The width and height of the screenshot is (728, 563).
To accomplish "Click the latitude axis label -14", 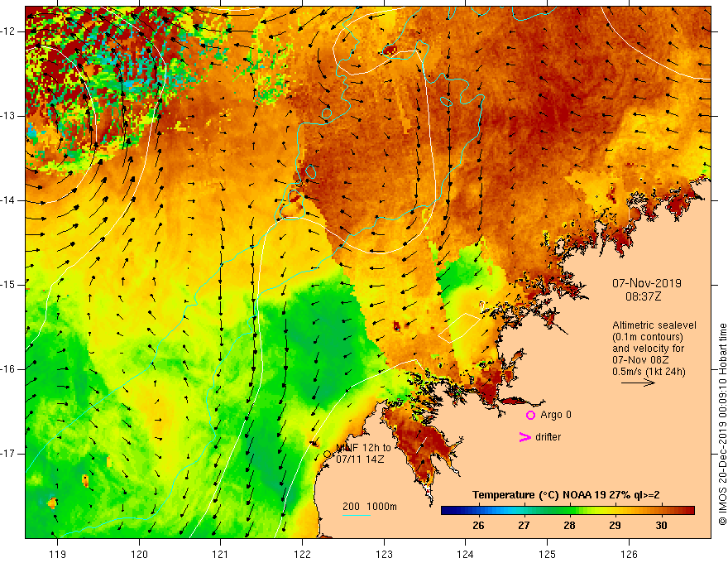I will [x=8, y=200].
